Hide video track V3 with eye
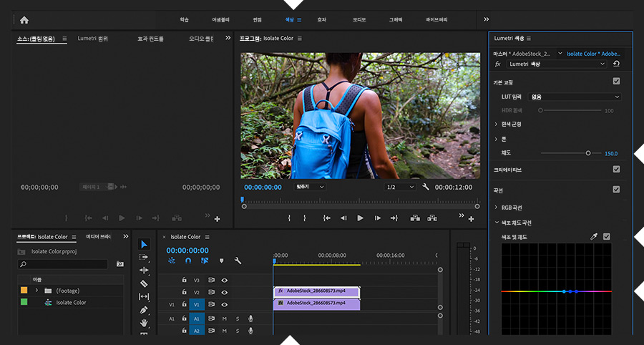644x345 pixels. [x=224, y=280]
